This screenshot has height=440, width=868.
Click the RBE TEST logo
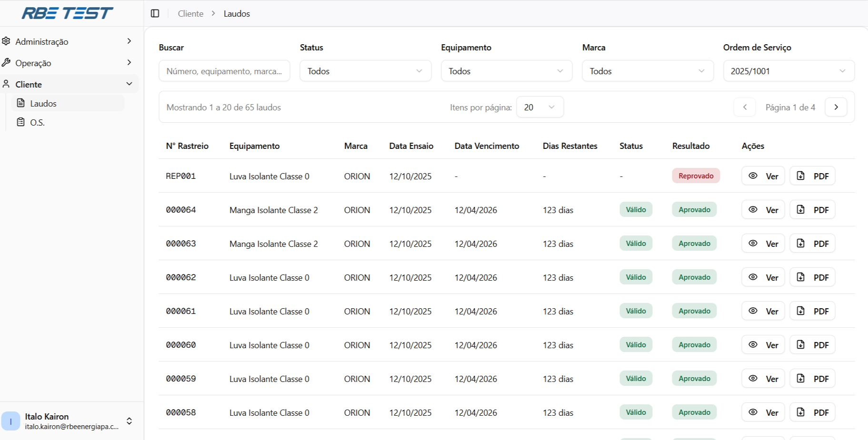point(67,13)
